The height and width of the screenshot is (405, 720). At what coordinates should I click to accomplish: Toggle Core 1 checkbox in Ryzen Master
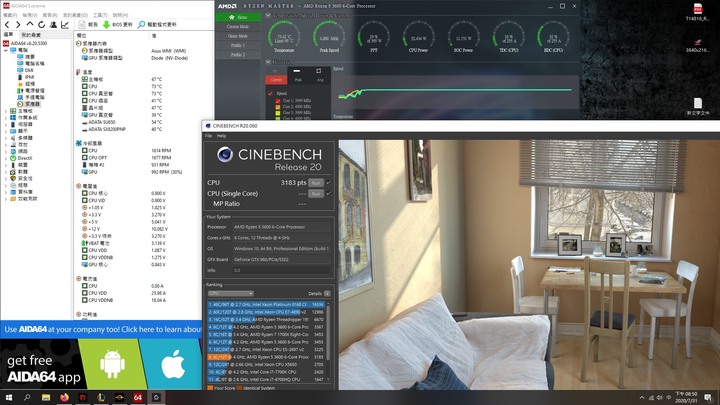[278, 101]
